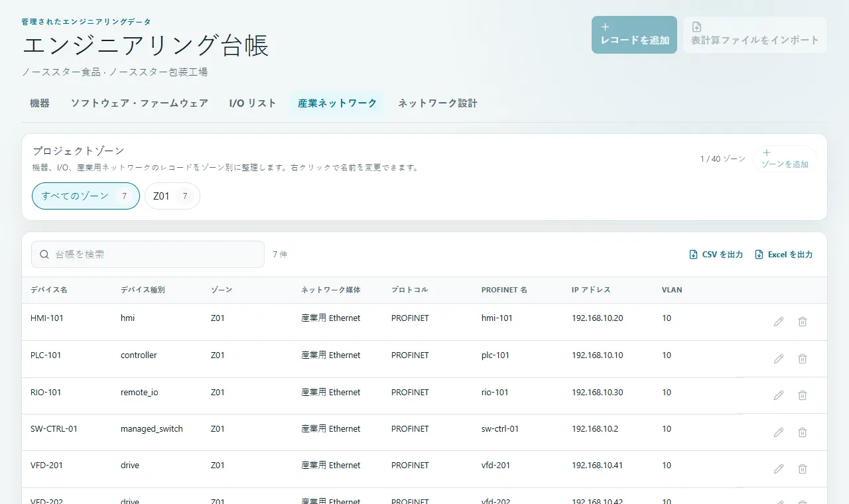
Task: Click the デバイス名 column header
Action: (x=49, y=290)
